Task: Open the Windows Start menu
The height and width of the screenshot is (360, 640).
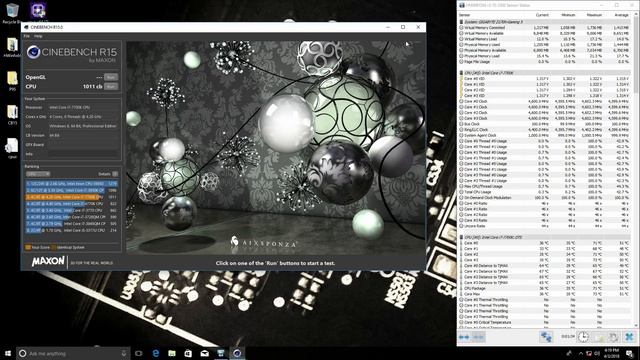Action: click(8, 353)
